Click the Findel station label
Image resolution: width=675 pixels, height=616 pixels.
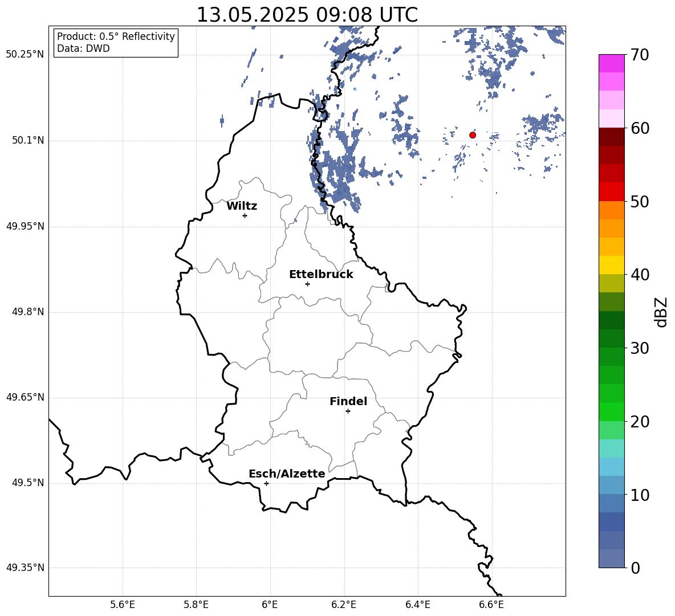[348, 401]
